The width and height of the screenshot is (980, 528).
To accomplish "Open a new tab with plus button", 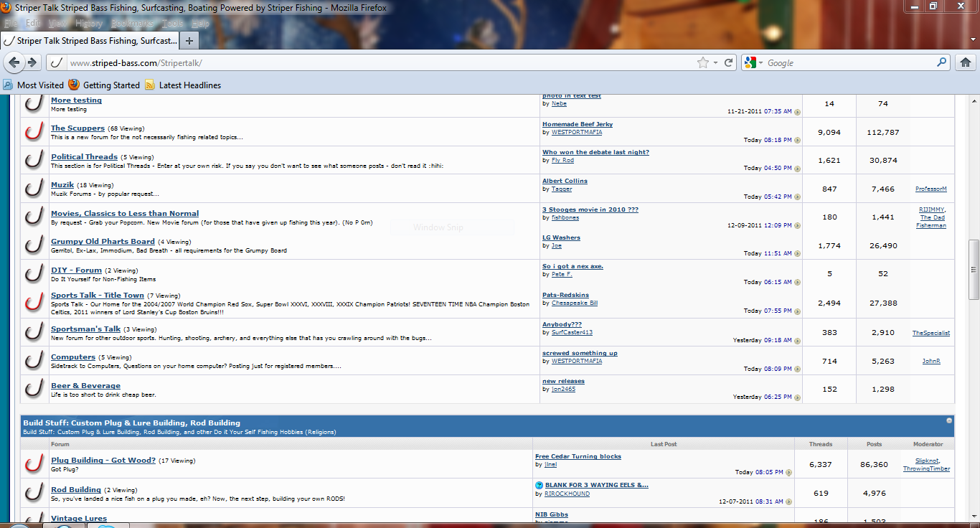I will 189,40.
